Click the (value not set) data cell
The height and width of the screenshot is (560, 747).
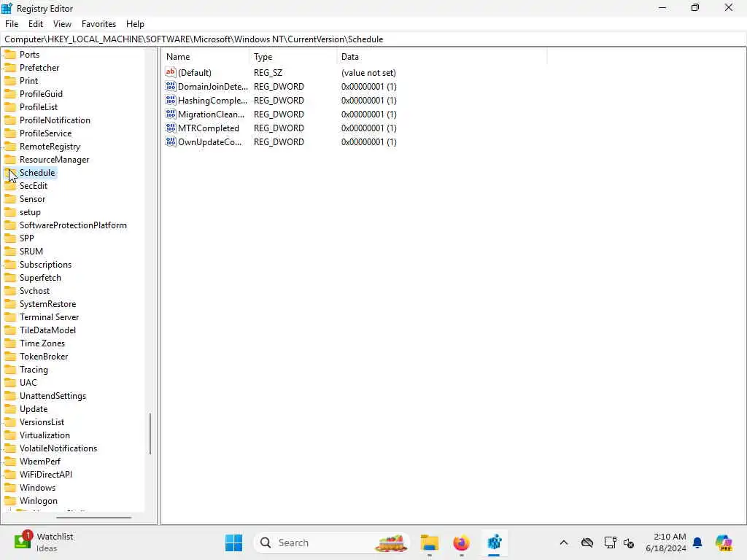pos(368,73)
